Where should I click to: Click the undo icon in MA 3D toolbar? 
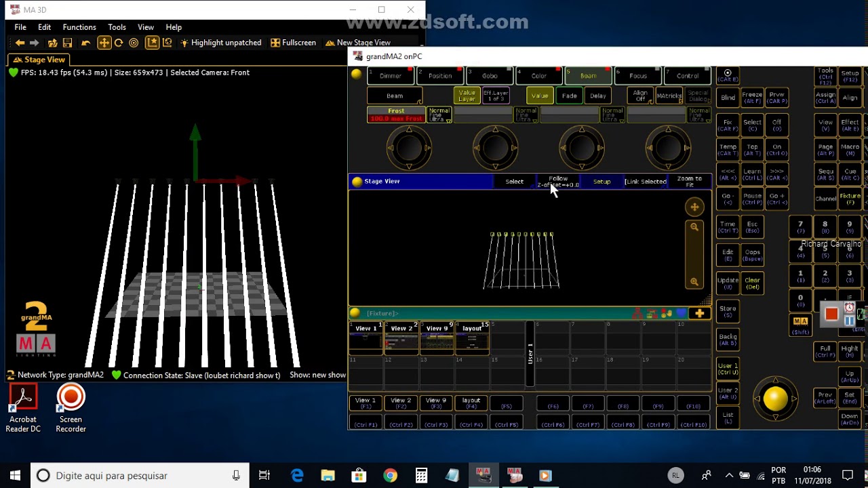pyautogui.click(x=85, y=43)
